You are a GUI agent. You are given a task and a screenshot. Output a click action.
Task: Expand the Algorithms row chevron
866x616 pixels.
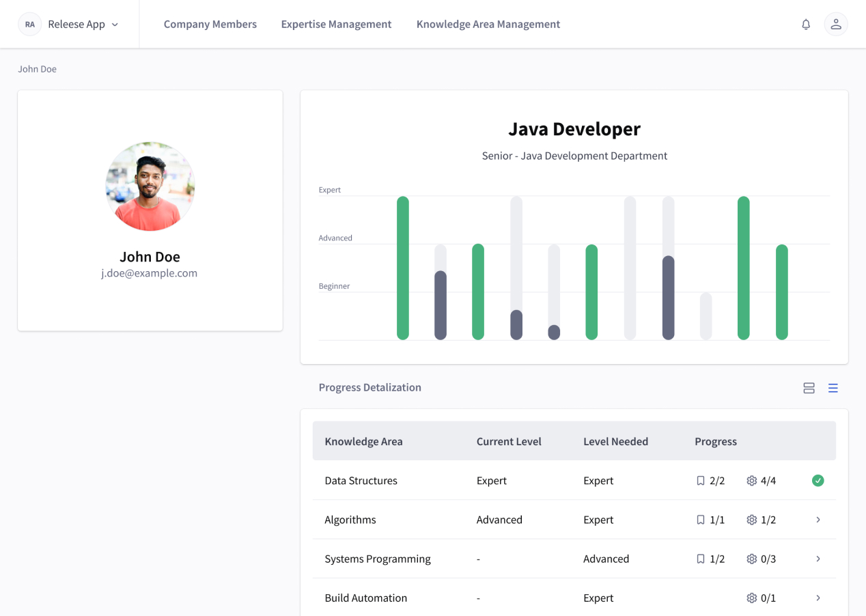[x=818, y=520]
